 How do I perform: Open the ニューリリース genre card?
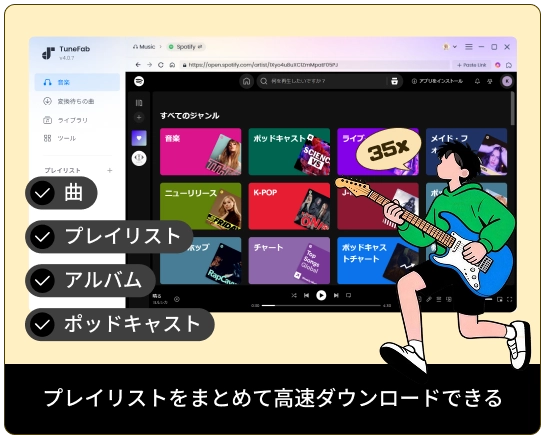[x=201, y=206]
